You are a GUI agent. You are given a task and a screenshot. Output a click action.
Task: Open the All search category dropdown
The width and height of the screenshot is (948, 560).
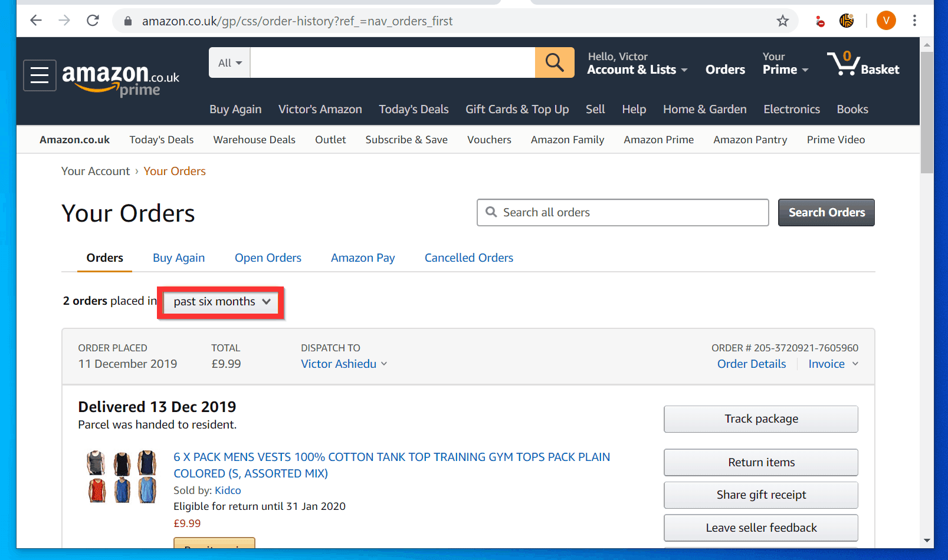(229, 62)
